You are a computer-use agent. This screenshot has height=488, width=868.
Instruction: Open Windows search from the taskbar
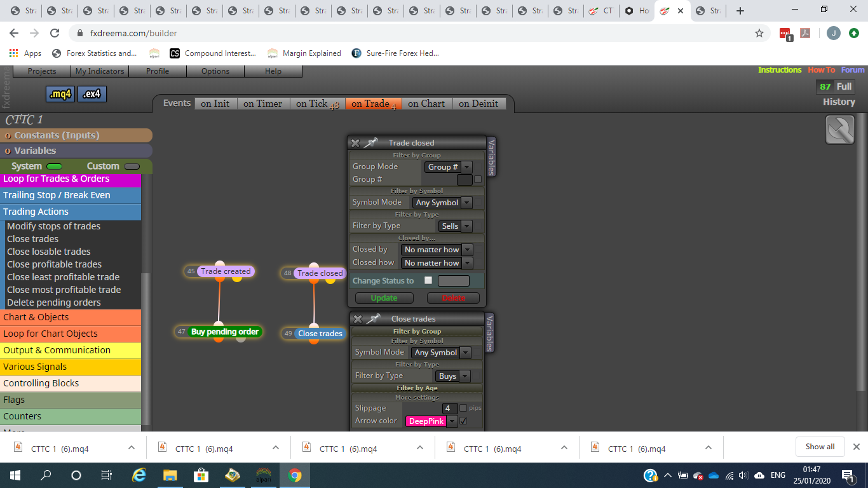tap(46, 475)
